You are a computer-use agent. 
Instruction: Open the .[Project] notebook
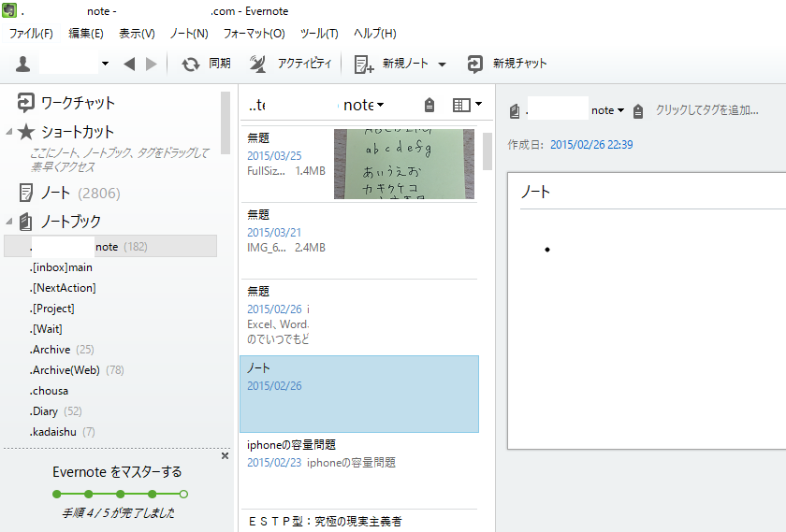pyautogui.click(x=51, y=309)
